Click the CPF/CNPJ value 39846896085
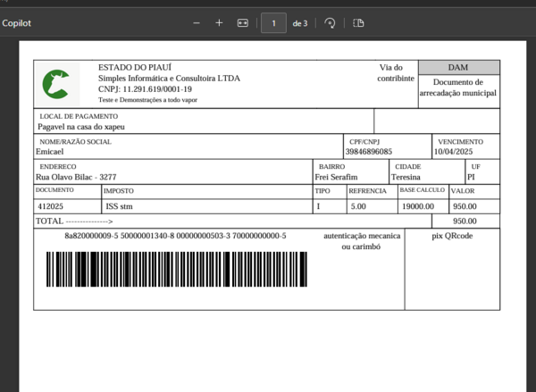Screen dimensions: 536x392 368,152
